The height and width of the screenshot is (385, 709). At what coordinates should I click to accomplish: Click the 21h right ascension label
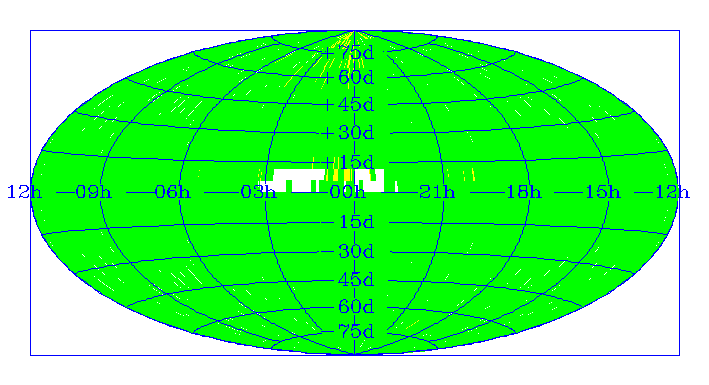click(437, 192)
